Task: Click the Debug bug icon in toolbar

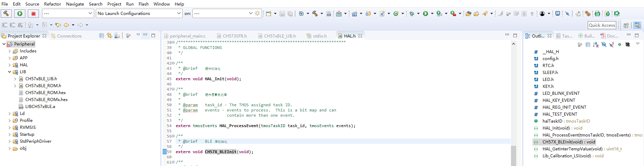Action: coord(412,14)
